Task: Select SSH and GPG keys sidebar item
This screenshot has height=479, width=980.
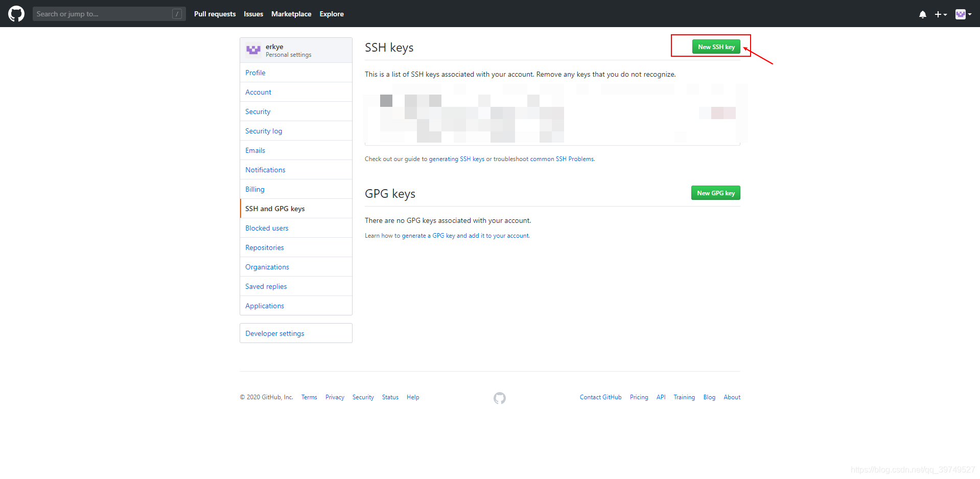Action: 296,209
